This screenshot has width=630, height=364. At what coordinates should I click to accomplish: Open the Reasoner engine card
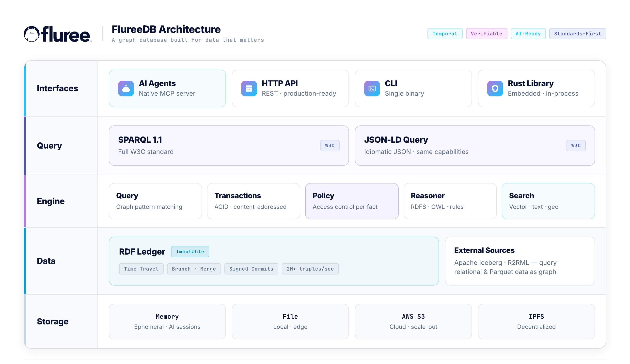click(x=450, y=201)
